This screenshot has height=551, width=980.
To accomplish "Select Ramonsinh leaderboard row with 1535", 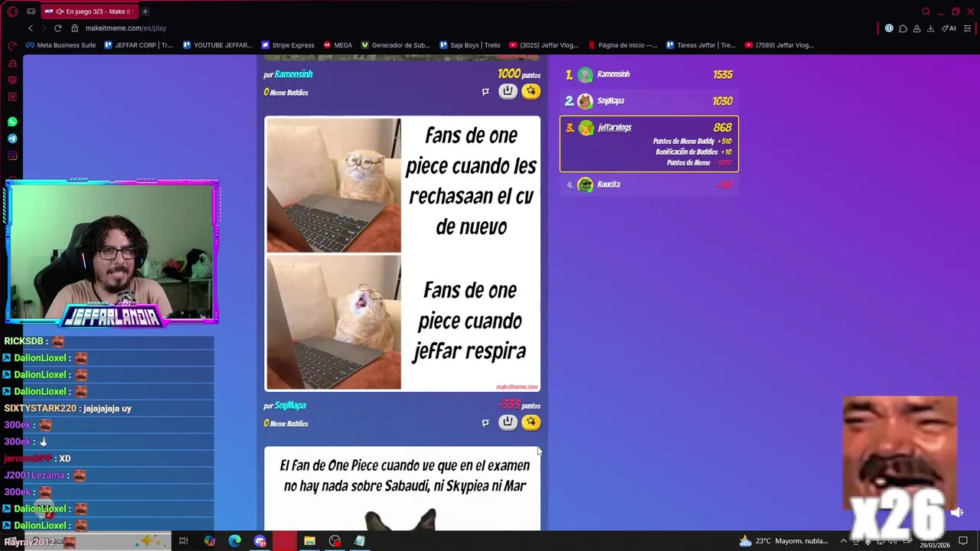I will [649, 74].
